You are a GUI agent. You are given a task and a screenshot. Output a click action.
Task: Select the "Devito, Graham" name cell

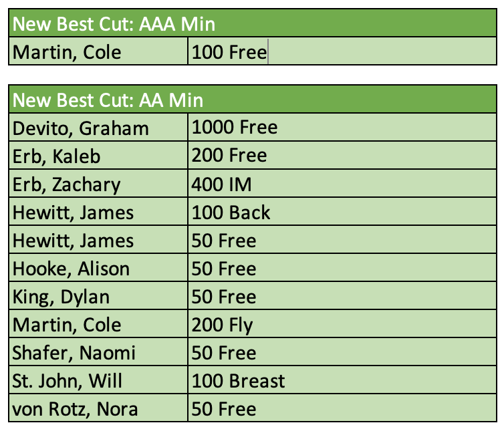80,128
